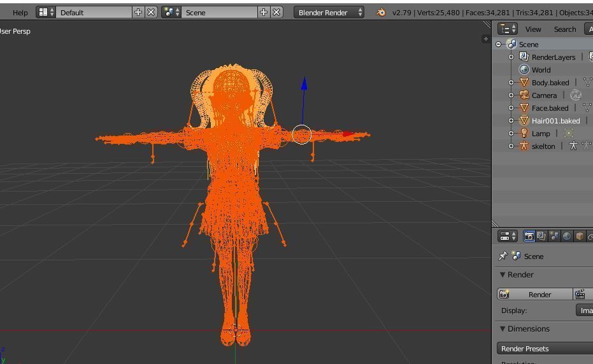Click the Lamp bulb icon

pos(524,133)
